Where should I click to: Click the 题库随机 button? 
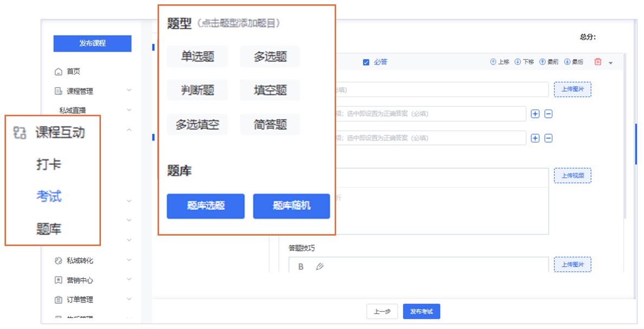point(291,206)
